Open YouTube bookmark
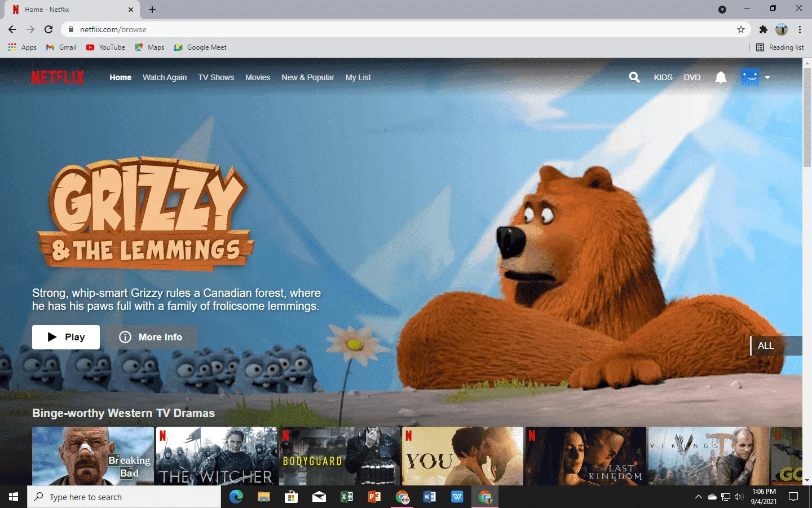The width and height of the screenshot is (812, 508). tap(105, 47)
